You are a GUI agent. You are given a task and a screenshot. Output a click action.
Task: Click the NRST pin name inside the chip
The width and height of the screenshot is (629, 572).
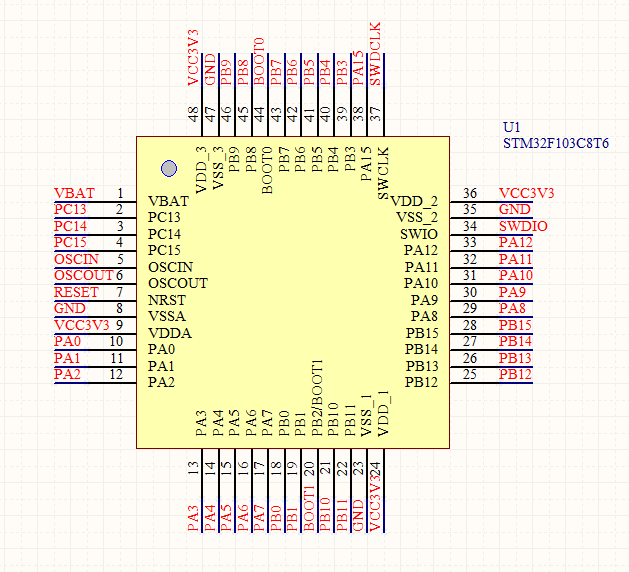coord(167,300)
